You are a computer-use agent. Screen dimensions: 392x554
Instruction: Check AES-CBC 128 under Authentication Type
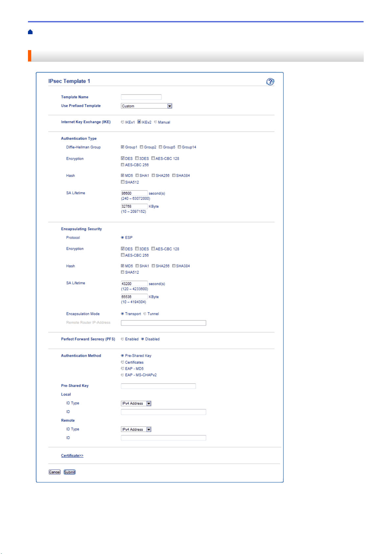pyautogui.click(x=153, y=158)
